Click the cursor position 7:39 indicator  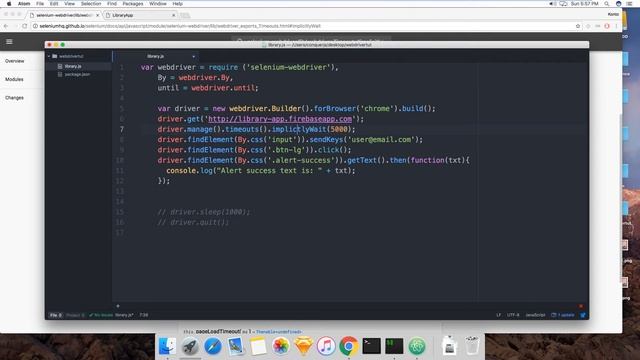coord(144,315)
